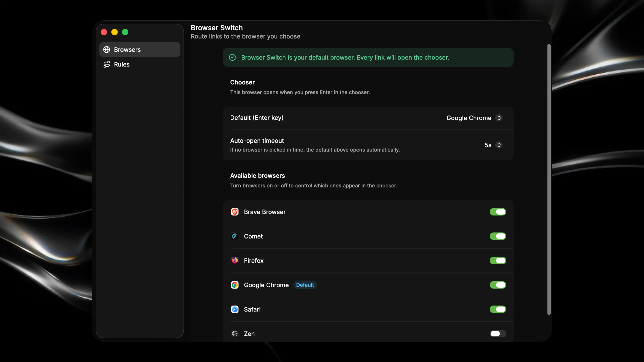Click the vertical scrollbar of the settings pane

(x=549, y=180)
